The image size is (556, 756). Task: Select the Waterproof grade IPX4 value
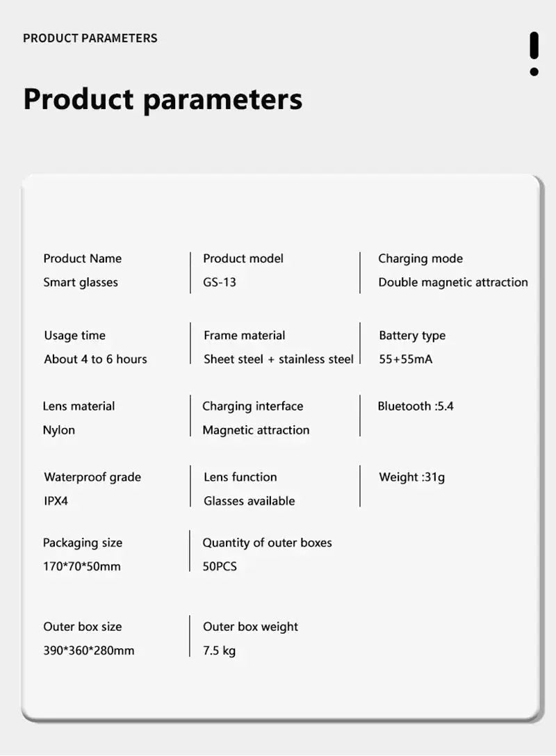click(x=56, y=501)
